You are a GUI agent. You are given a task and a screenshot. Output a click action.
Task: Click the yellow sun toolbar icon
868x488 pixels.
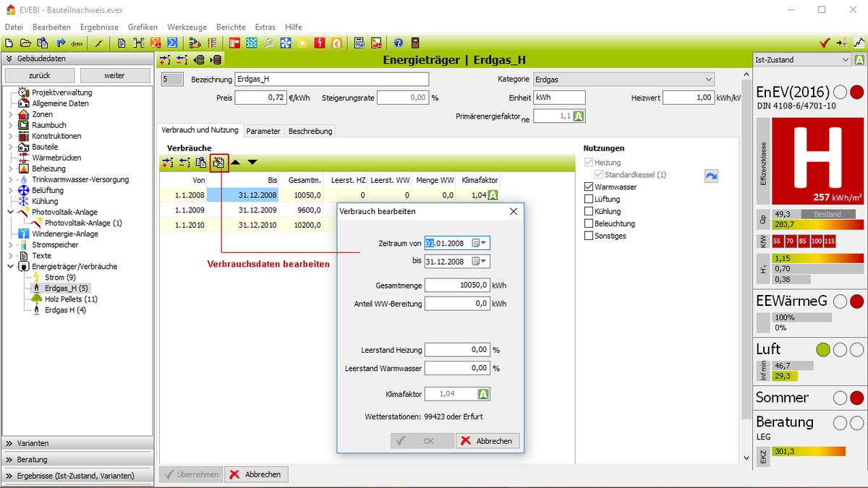[302, 43]
